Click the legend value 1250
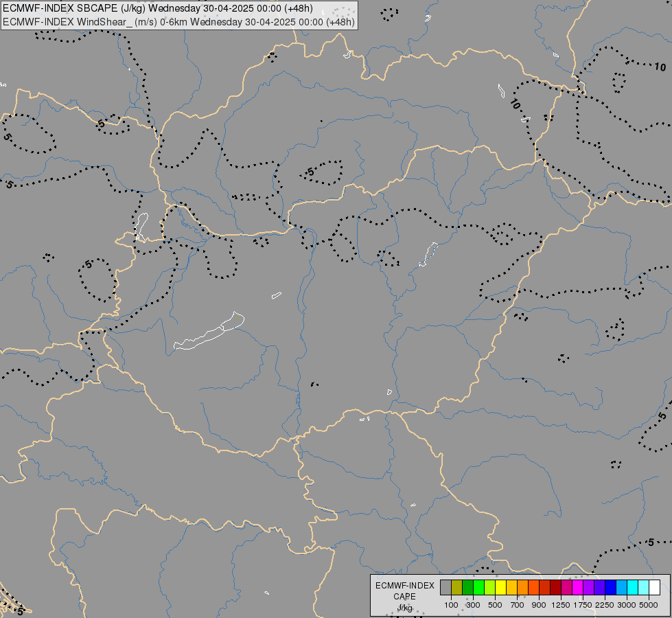The width and height of the screenshot is (672, 618). pyautogui.click(x=561, y=605)
